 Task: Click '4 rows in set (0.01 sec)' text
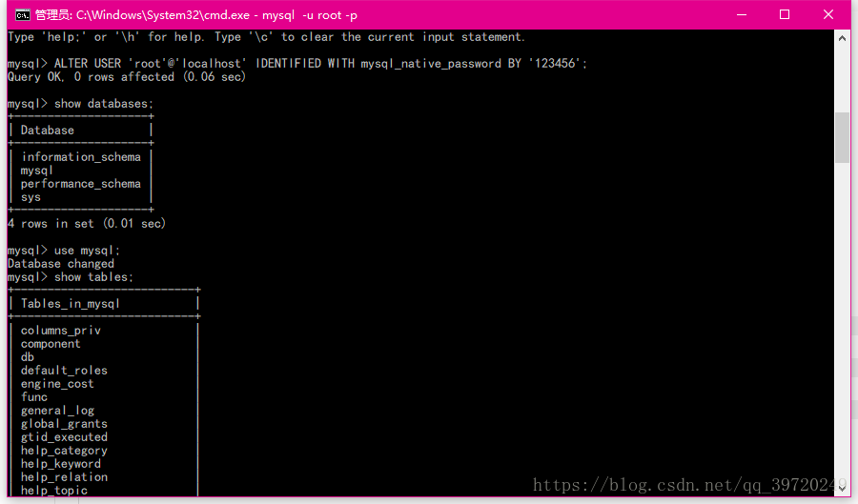point(87,224)
